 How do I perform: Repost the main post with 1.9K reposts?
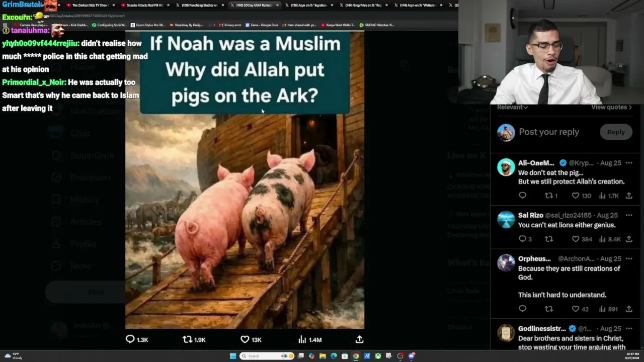tap(194, 339)
